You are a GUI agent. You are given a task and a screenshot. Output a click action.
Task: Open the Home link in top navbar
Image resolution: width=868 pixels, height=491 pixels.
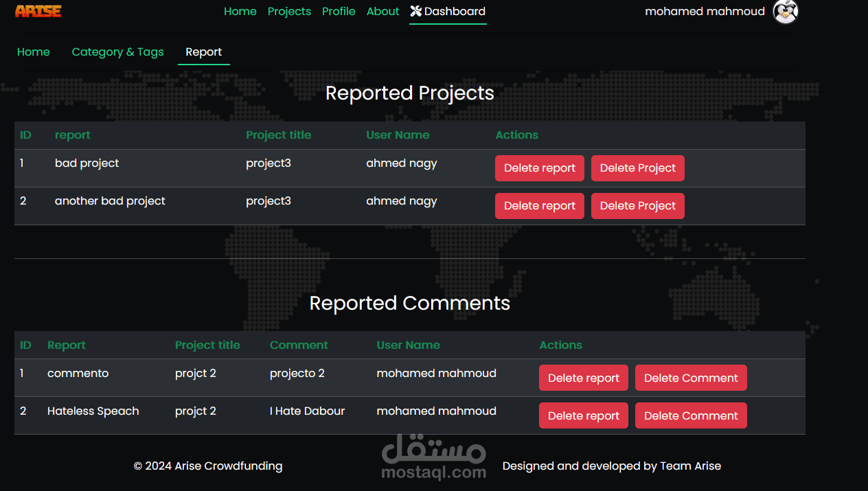pos(240,11)
